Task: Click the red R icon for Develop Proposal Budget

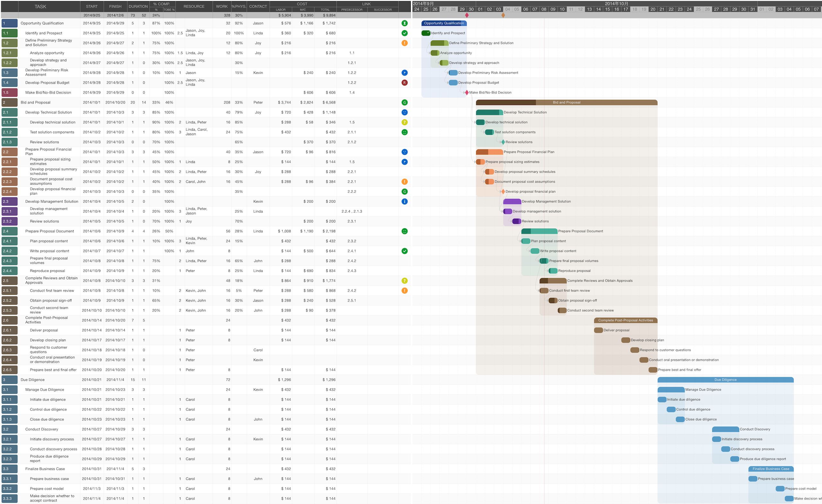Action: (x=404, y=83)
